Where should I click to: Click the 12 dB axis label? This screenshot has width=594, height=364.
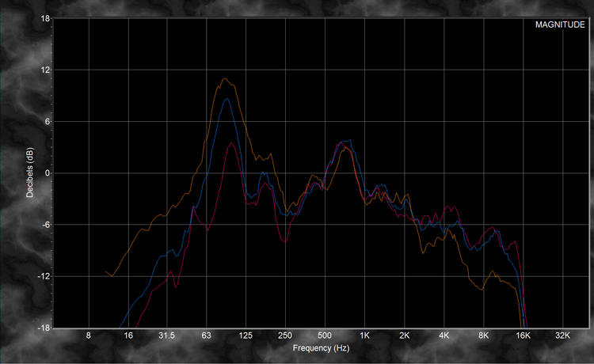tap(45, 70)
